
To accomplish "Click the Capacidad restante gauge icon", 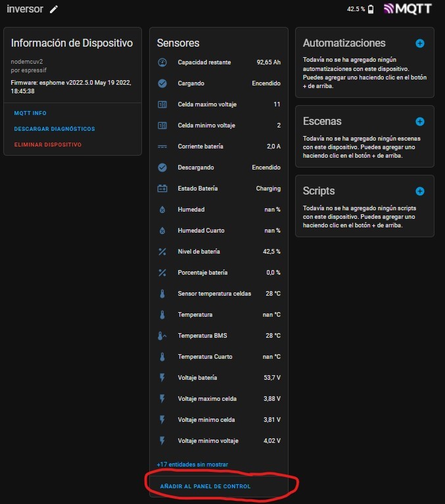I will (162, 62).
